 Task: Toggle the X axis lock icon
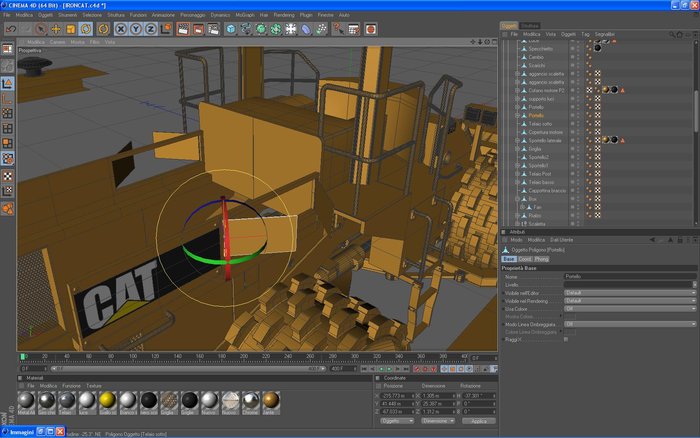pos(121,29)
